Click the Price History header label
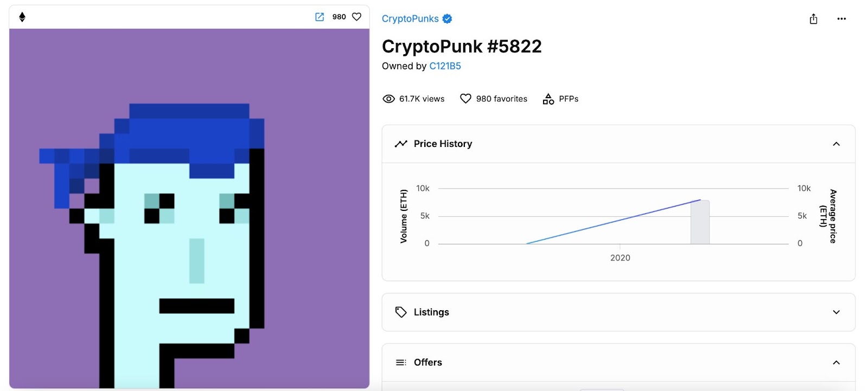 tap(443, 144)
